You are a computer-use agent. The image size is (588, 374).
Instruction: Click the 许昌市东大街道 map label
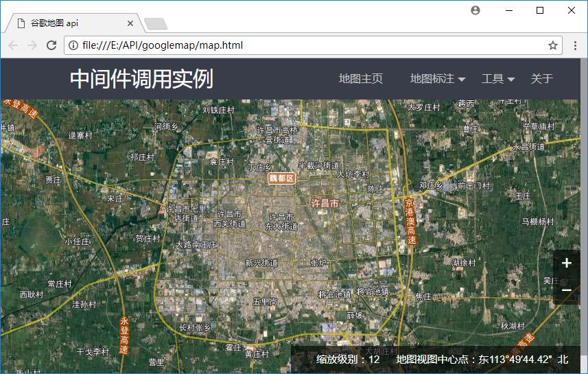point(281,222)
